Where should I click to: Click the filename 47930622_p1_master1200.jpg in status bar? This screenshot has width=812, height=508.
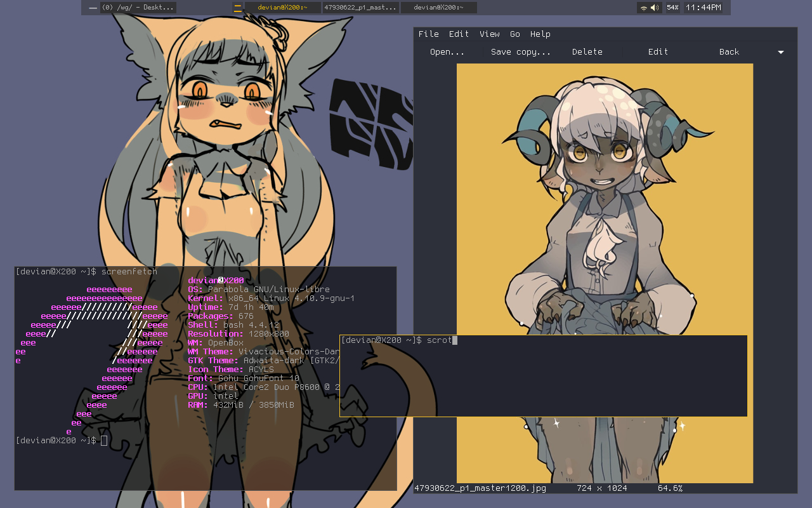tap(480, 488)
